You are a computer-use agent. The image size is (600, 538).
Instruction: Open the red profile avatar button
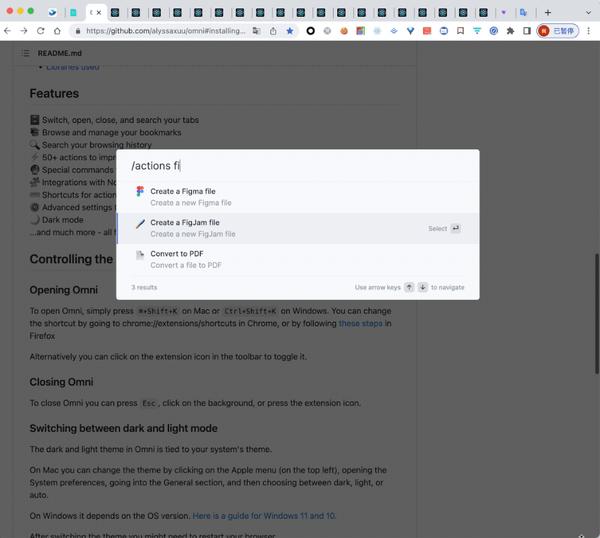point(558,31)
